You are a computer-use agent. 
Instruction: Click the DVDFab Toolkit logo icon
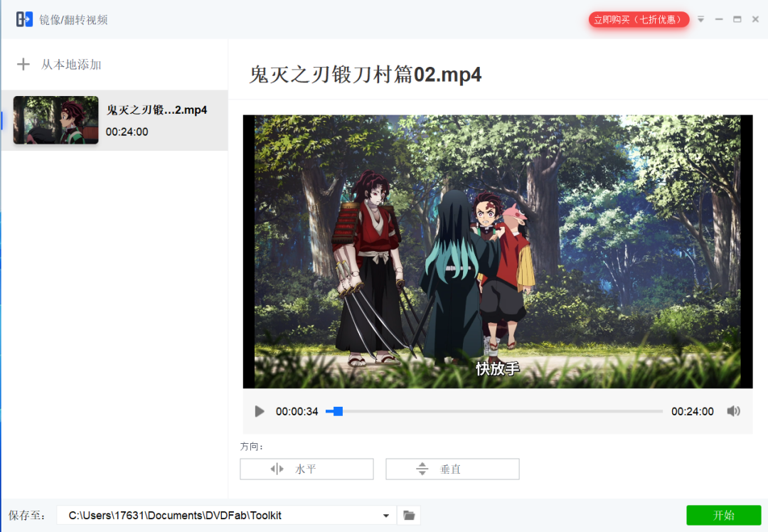[x=23, y=18]
